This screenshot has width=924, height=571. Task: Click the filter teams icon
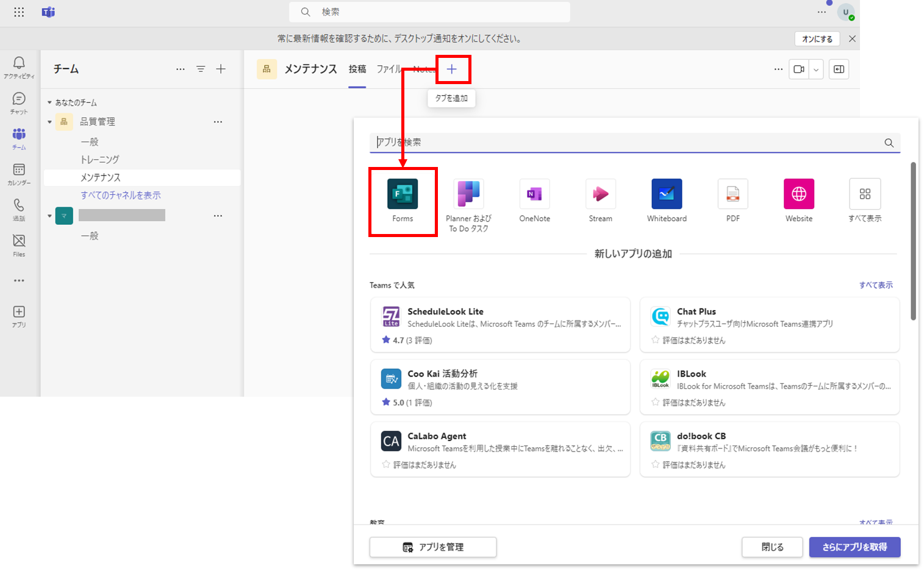pyautogui.click(x=201, y=69)
